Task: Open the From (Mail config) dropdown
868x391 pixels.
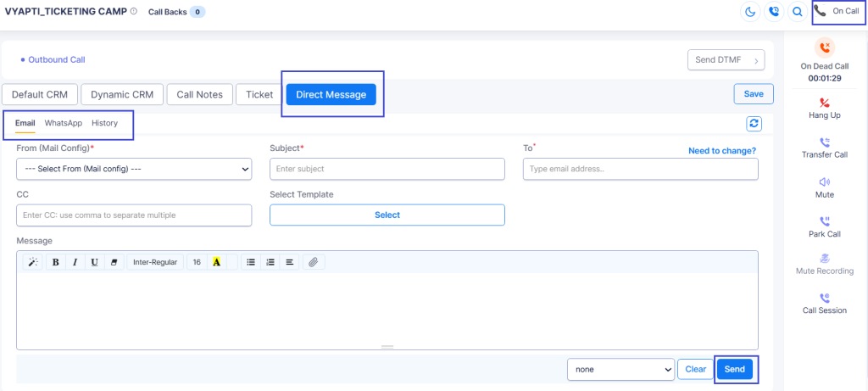Action: pyautogui.click(x=134, y=169)
